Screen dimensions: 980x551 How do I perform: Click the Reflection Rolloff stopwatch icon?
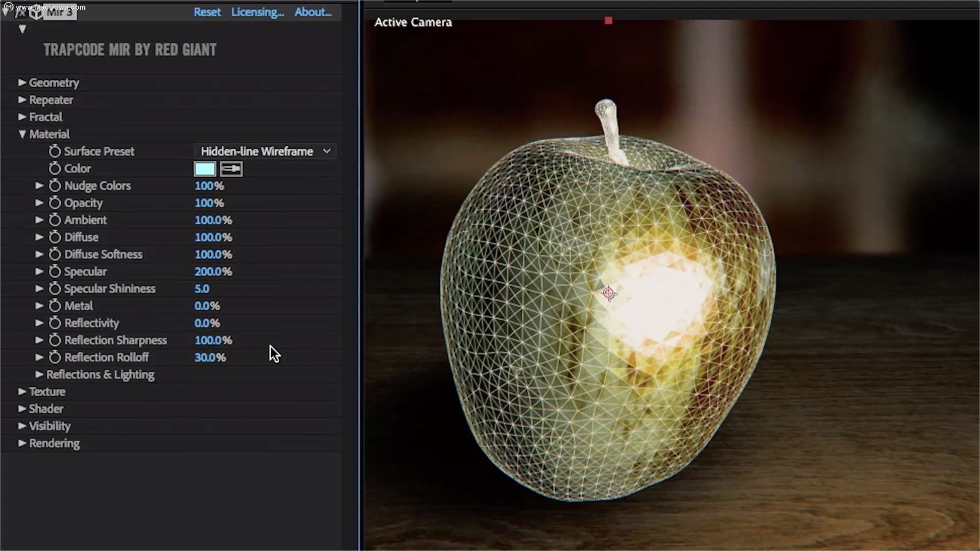[55, 357]
